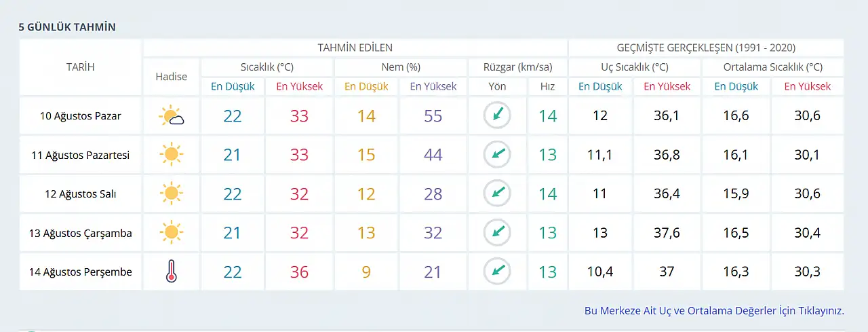Click the partly cloudy icon for 10 Ağustos
Viewport: 868px width, 332px height.
coord(172,116)
